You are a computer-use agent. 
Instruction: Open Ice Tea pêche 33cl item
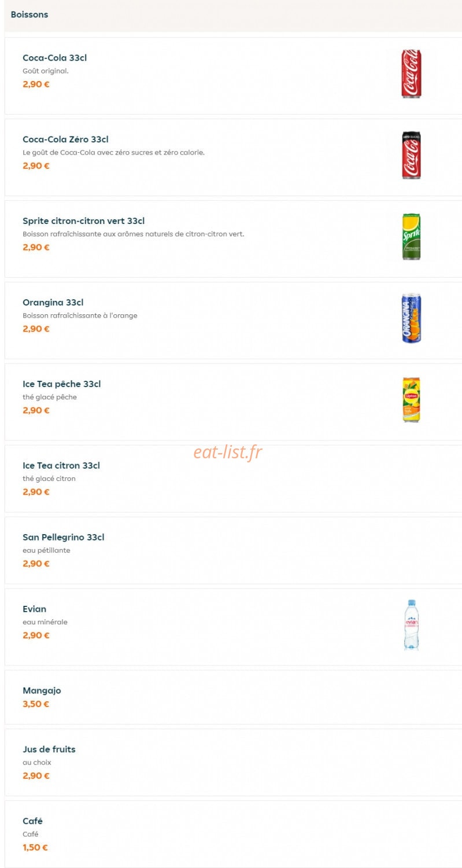point(62,384)
